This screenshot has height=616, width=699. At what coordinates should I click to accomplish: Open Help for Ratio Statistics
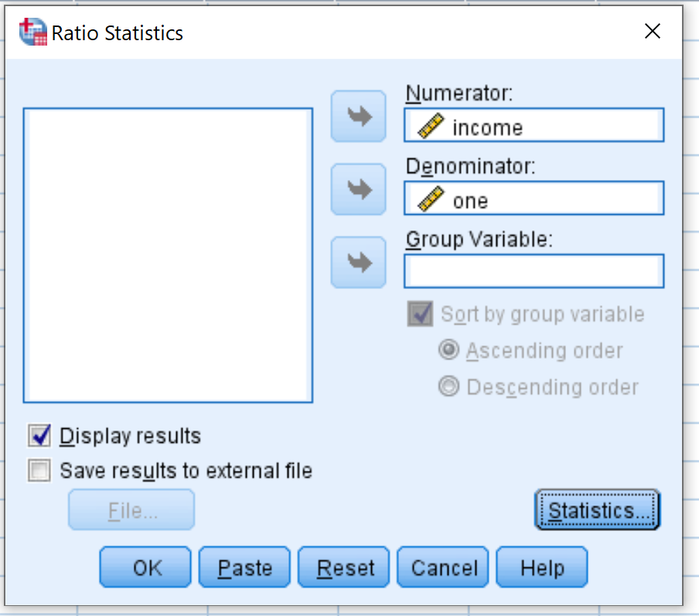click(542, 567)
